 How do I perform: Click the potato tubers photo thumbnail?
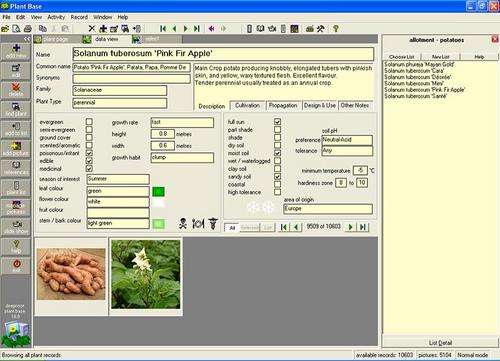tap(71, 274)
